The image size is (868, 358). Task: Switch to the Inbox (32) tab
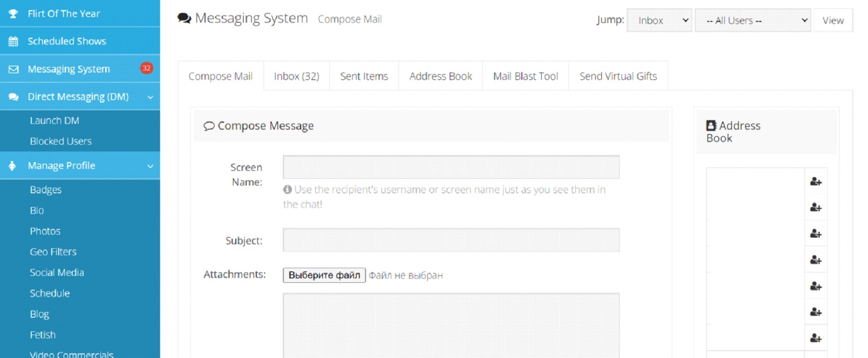pyautogui.click(x=296, y=76)
